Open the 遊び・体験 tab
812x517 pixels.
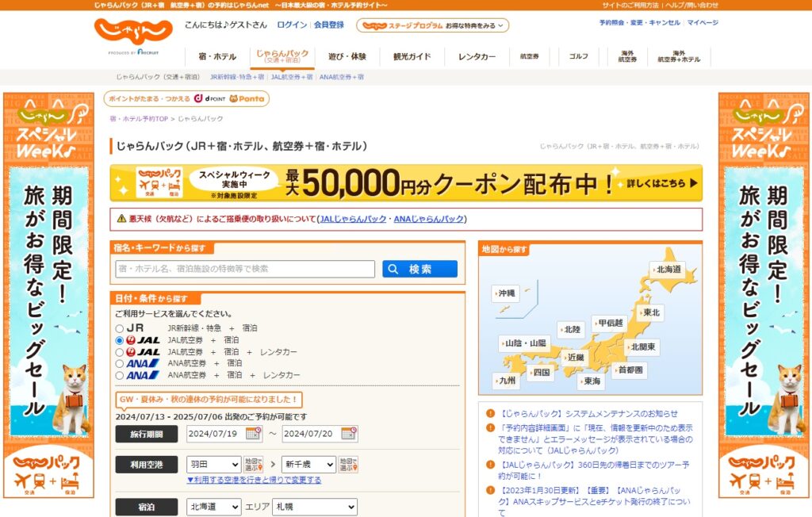point(347,56)
